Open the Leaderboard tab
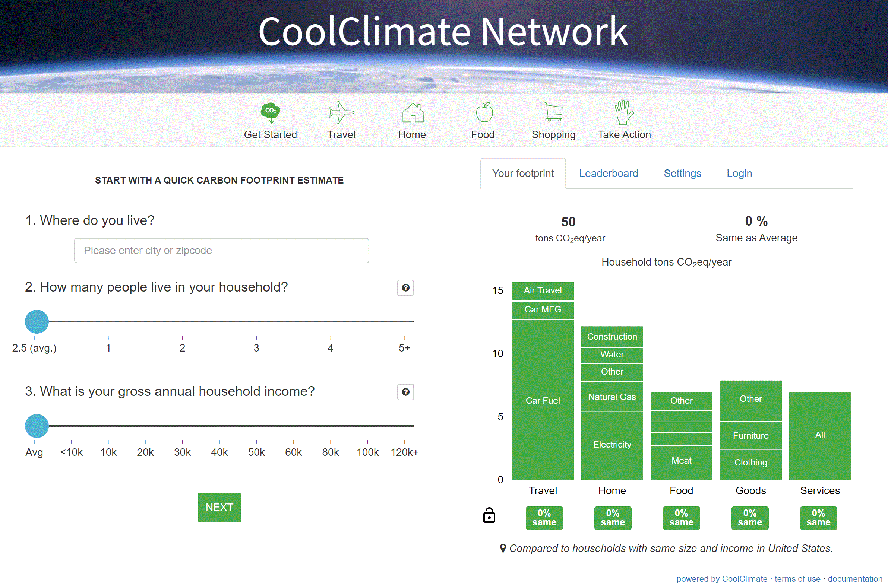Image resolution: width=888 pixels, height=588 pixels. [609, 174]
